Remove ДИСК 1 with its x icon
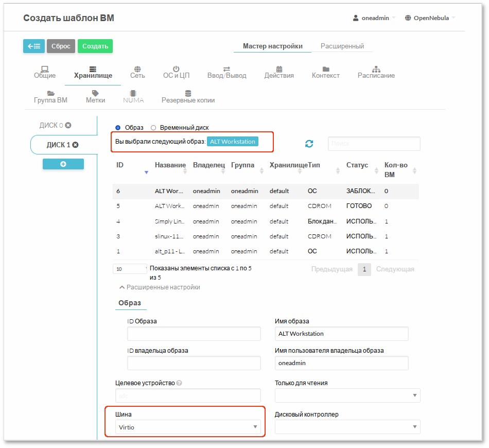 76,145
